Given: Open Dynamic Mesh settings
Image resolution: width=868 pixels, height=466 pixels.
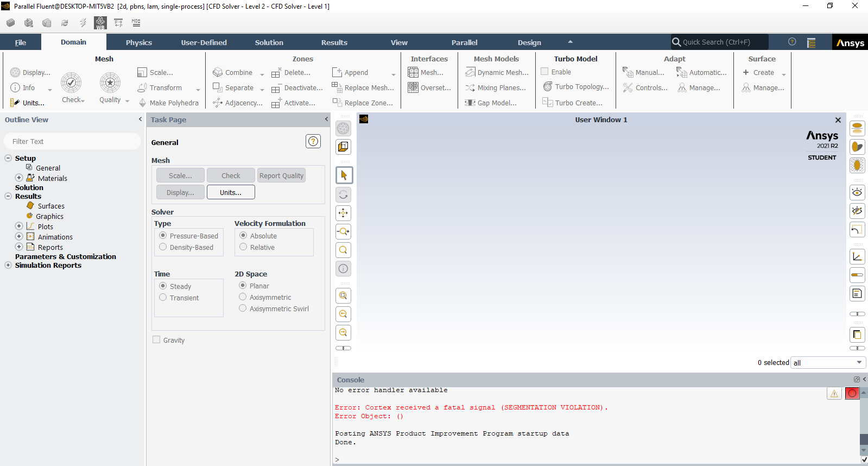Looking at the screenshot, I should click(497, 72).
